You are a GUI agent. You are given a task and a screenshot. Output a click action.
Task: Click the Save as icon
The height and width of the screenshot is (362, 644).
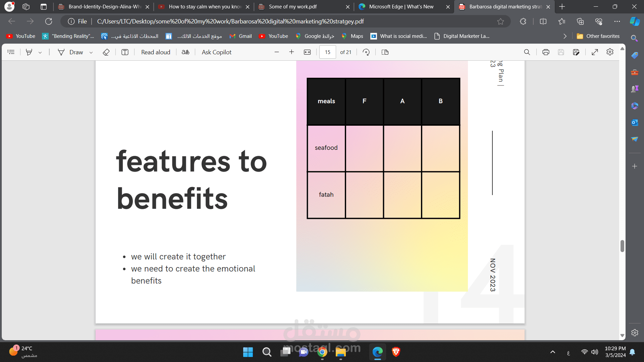coord(576,52)
